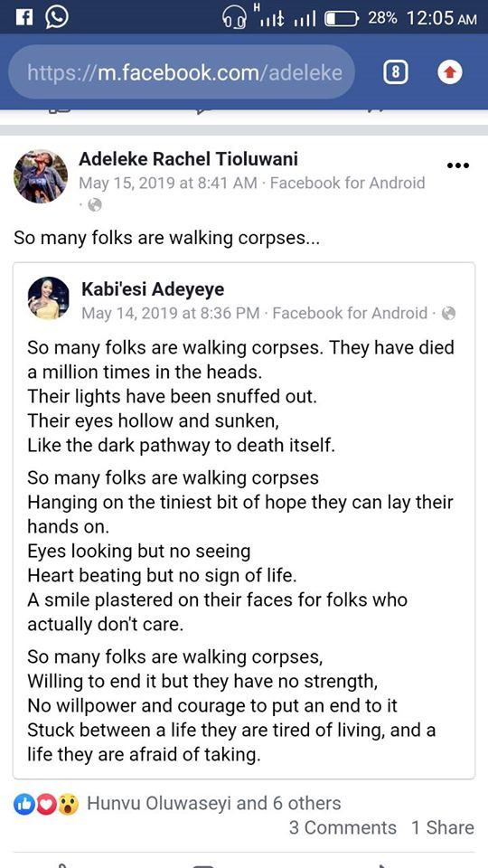
Task: Open the three-dot post options menu
Action: point(457,165)
